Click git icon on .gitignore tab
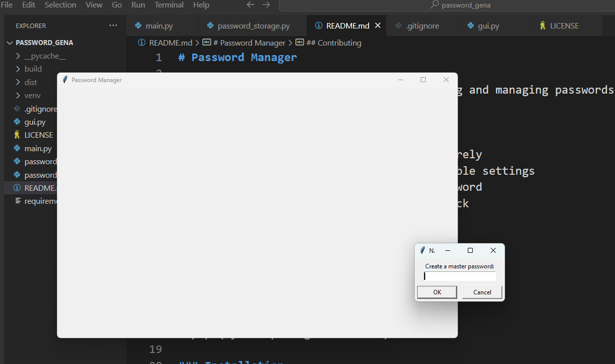 pyautogui.click(x=398, y=26)
